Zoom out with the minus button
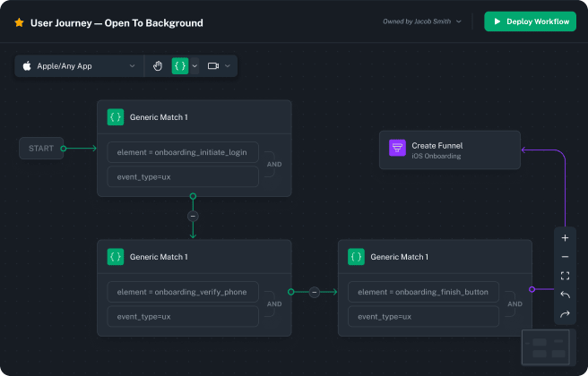 point(565,257)
